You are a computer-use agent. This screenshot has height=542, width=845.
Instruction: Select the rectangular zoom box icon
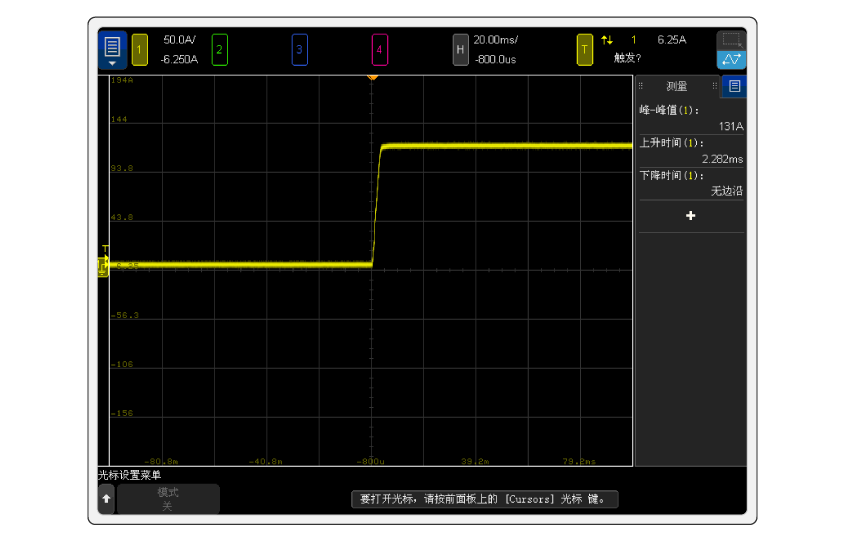[731, 40]
